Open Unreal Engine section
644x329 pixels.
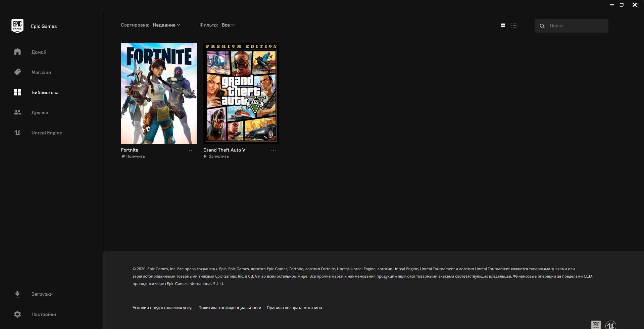tap(47, 133)
